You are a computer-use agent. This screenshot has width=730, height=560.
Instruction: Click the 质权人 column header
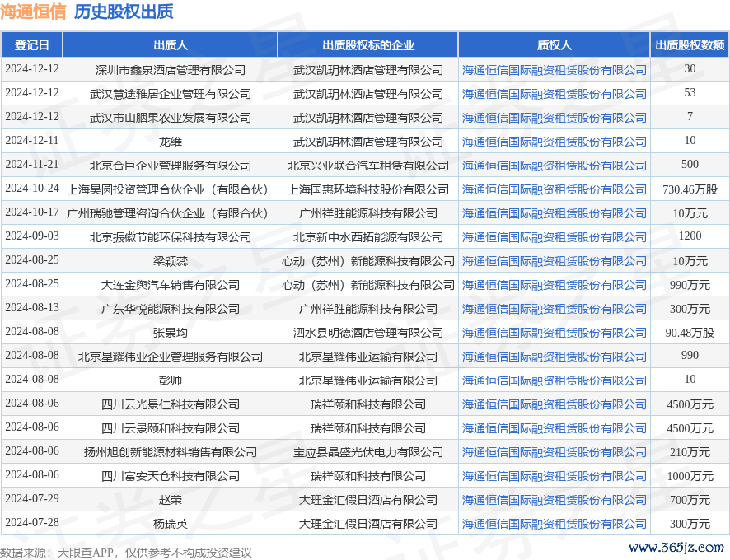pyautogui.click(x=554, y=45)
